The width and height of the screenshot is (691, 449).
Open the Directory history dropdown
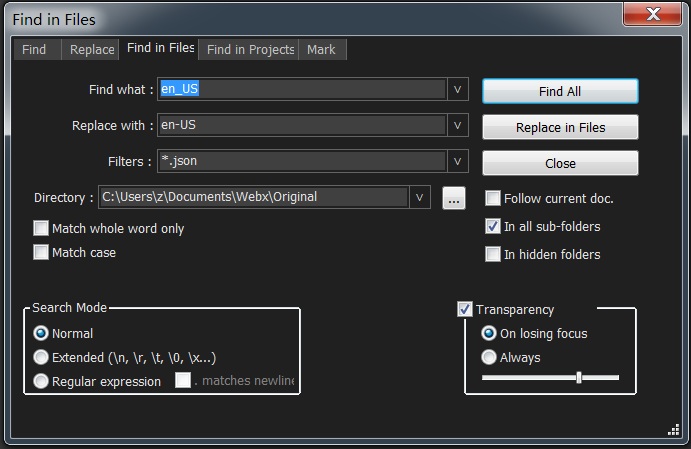click(420, 197)
